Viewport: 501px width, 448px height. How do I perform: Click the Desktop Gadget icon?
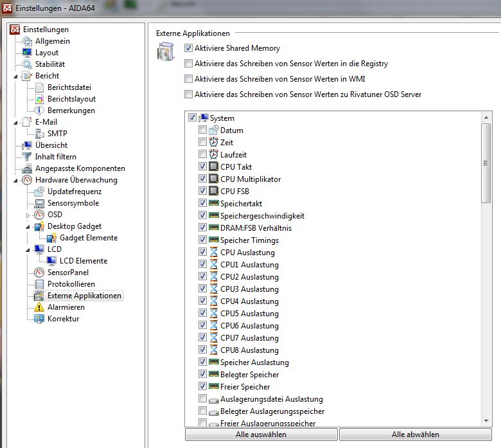pyautogui.click(x=39, y=226)
